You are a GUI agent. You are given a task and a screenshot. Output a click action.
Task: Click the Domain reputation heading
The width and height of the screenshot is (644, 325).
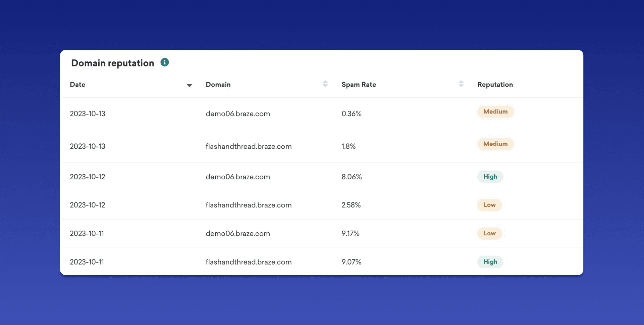coord(112,63)
